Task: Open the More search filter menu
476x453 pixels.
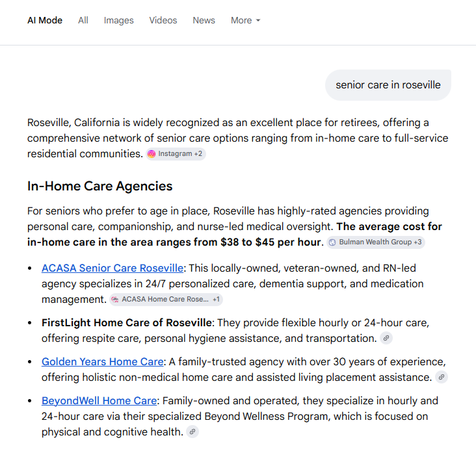Action: (245, 20)
